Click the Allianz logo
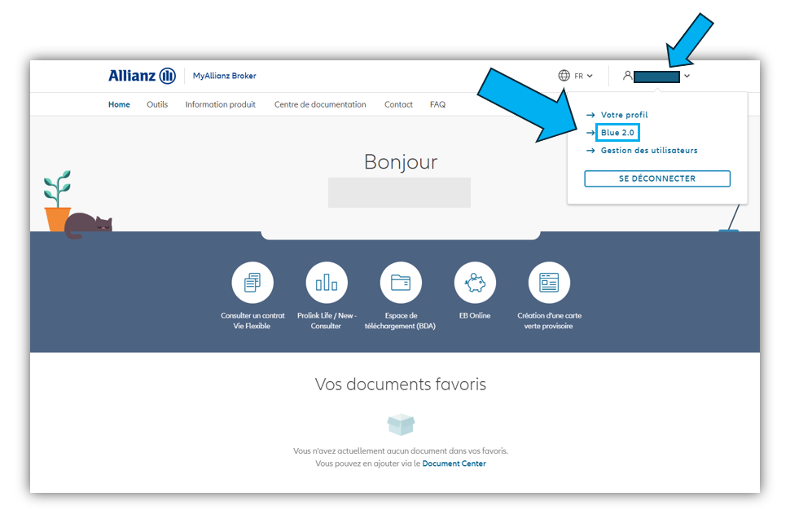This screenshot has width=812, height=523. pyautogui.click(x=141, y=75)
